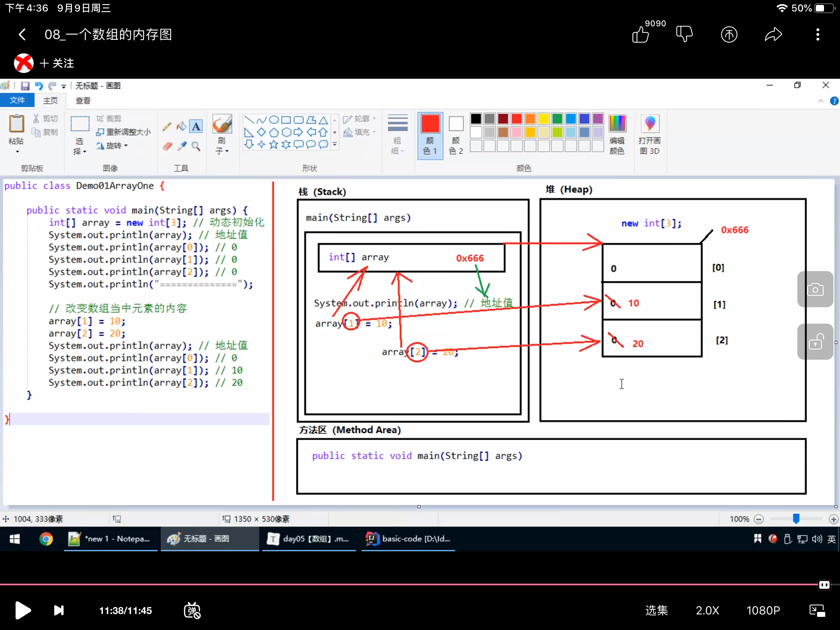The image size is (840, 630).
Task: Open the 文件 menu in Paint
Action: pos(17,100)
